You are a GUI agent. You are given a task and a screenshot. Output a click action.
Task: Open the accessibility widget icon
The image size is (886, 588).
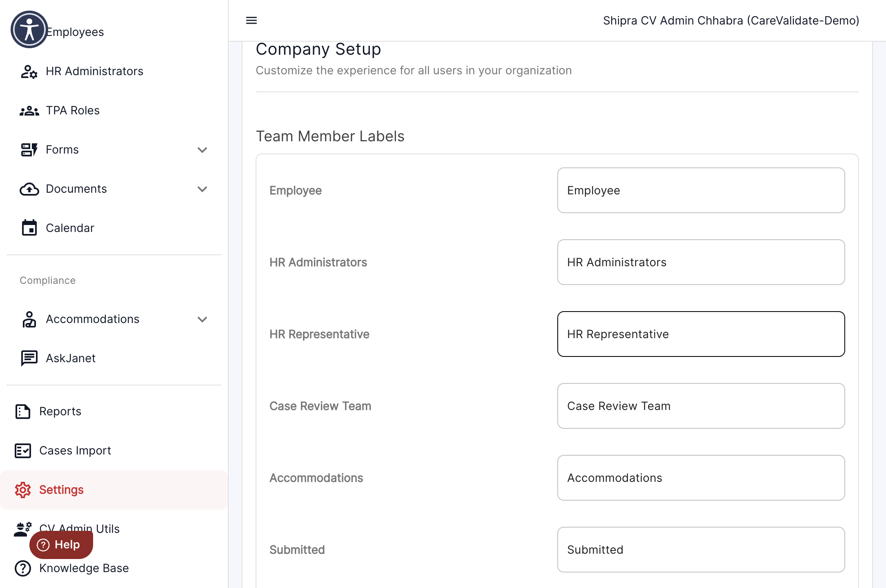pyautogui.click(x=29, y=29)
